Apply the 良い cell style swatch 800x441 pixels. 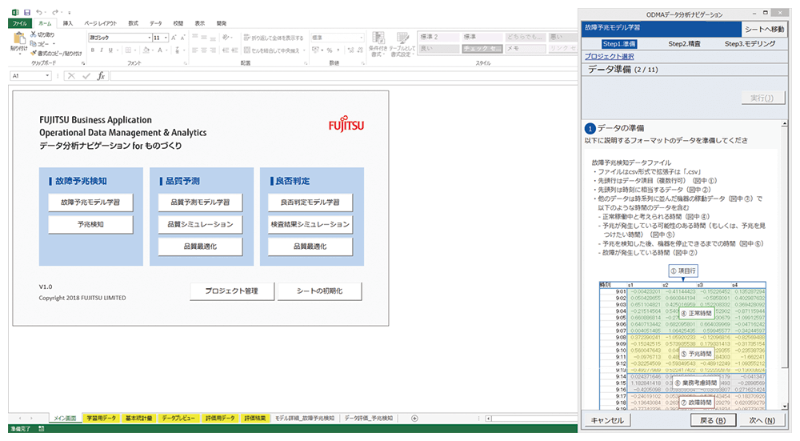pyautogui.click(x=439, y=48)
